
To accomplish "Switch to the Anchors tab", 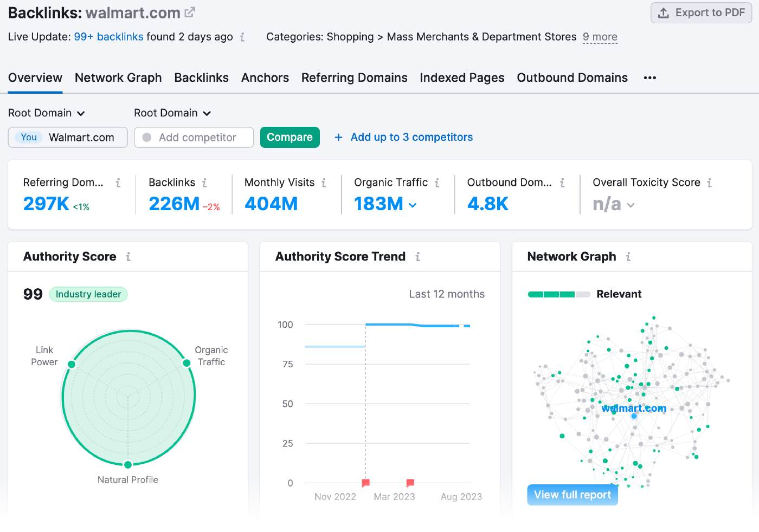I will 265,77.
